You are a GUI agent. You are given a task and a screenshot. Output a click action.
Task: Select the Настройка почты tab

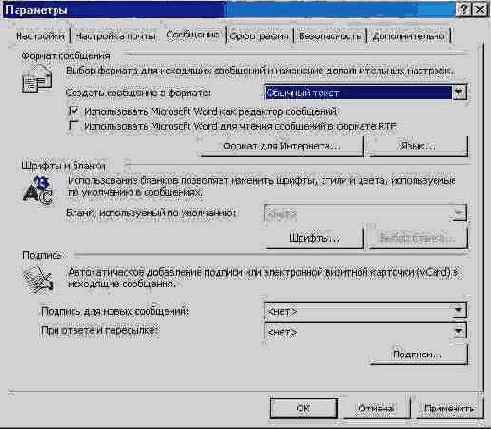click(x=116, y=36)
